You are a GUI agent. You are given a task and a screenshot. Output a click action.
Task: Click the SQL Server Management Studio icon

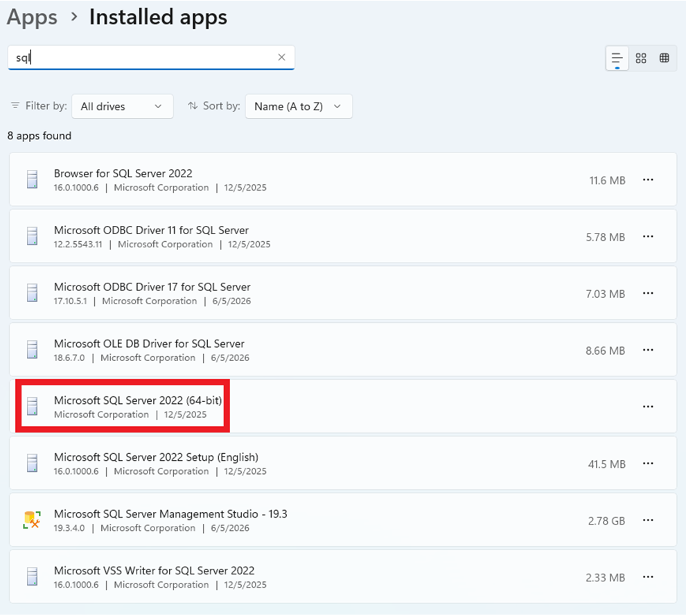click(32, 520)
